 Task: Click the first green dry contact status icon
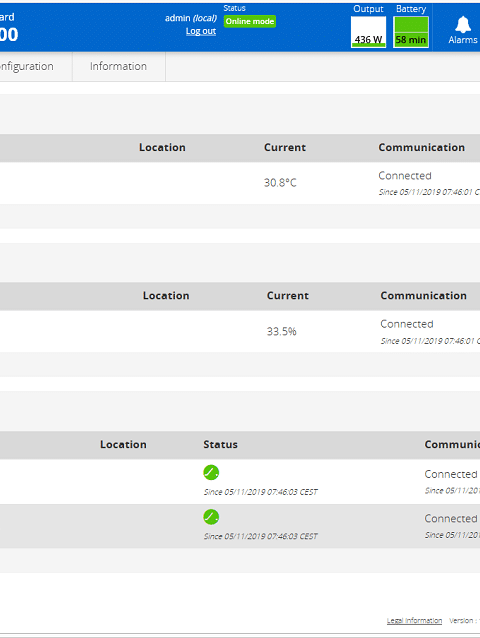[x=211, y=472]
